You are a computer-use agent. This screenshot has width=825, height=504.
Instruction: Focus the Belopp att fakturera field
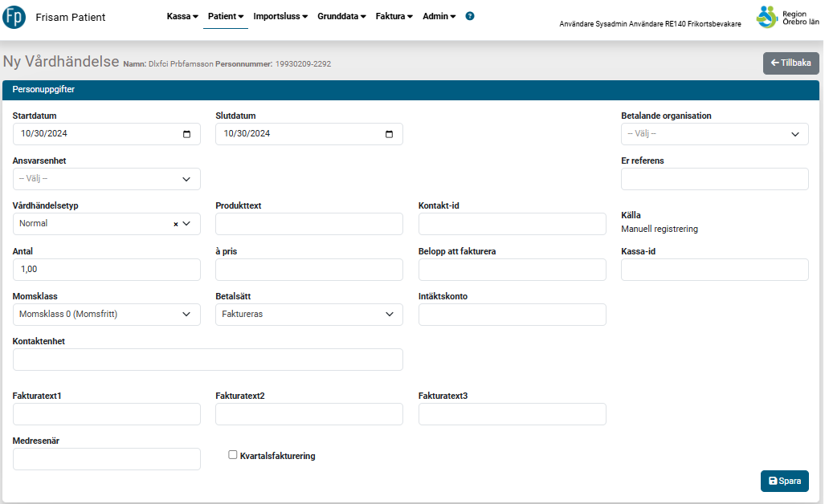512,270
